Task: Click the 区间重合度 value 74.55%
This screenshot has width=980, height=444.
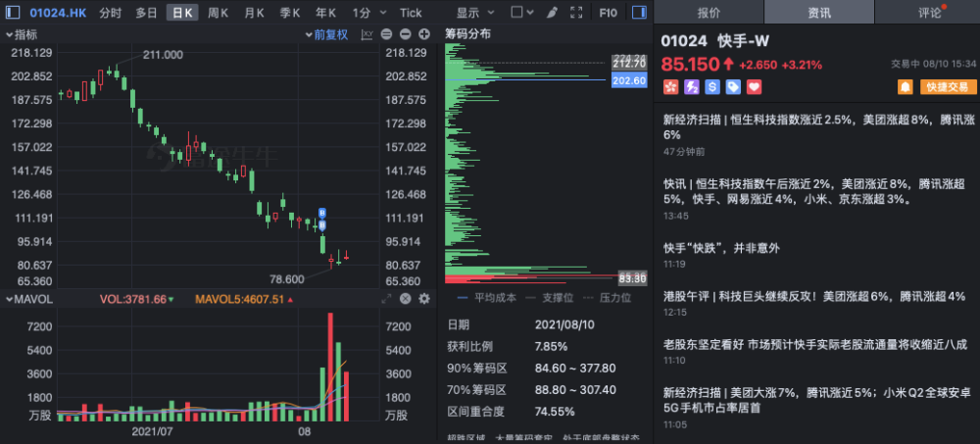Action: point(555,412)
